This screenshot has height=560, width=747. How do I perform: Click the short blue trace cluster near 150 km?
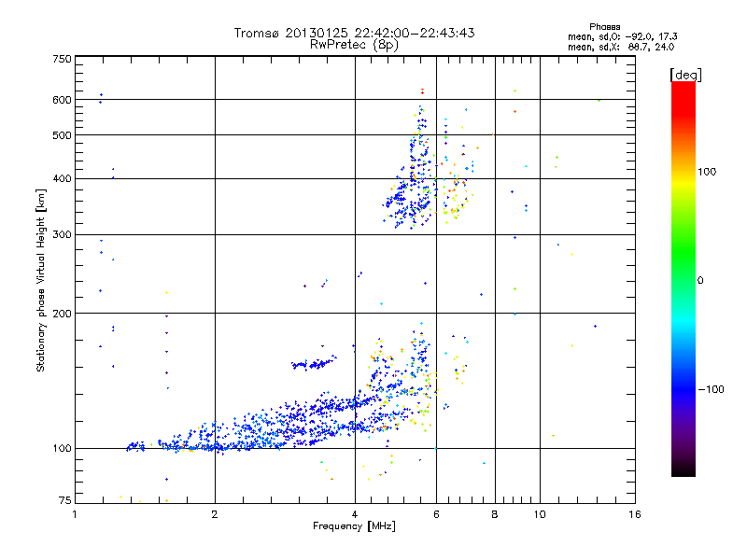click(314, 364)
